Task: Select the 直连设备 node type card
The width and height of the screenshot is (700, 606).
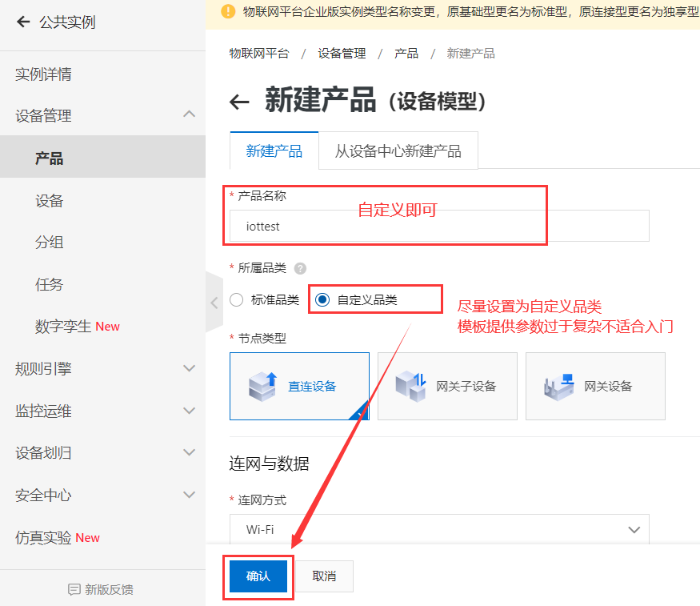Action: click(x=299, y=386)
